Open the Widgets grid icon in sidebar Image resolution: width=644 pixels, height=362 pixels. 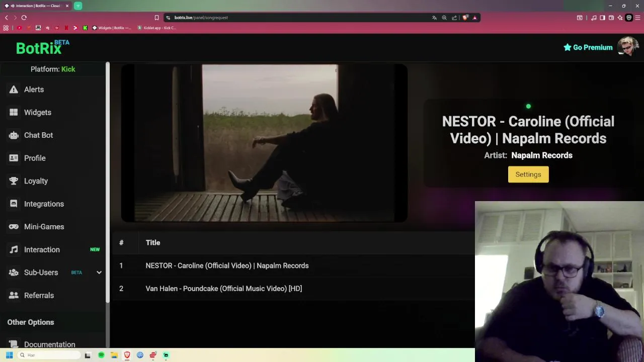point(14,112)
